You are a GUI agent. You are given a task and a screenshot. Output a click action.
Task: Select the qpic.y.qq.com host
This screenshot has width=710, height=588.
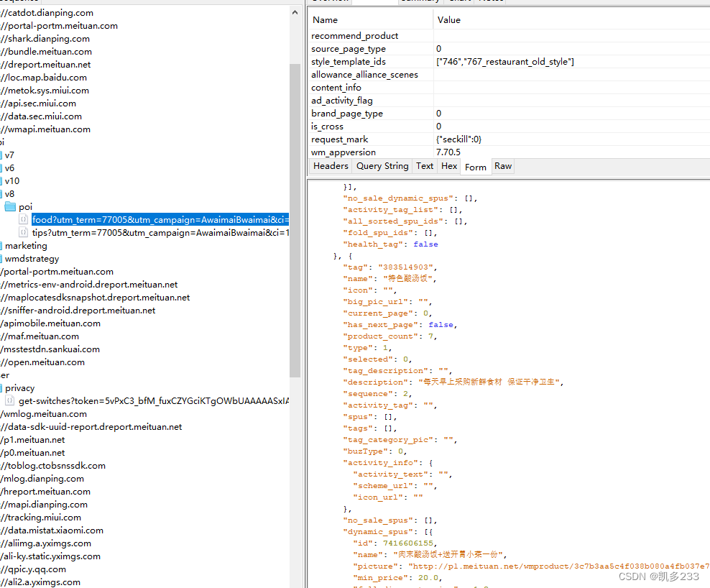(33, 569)
